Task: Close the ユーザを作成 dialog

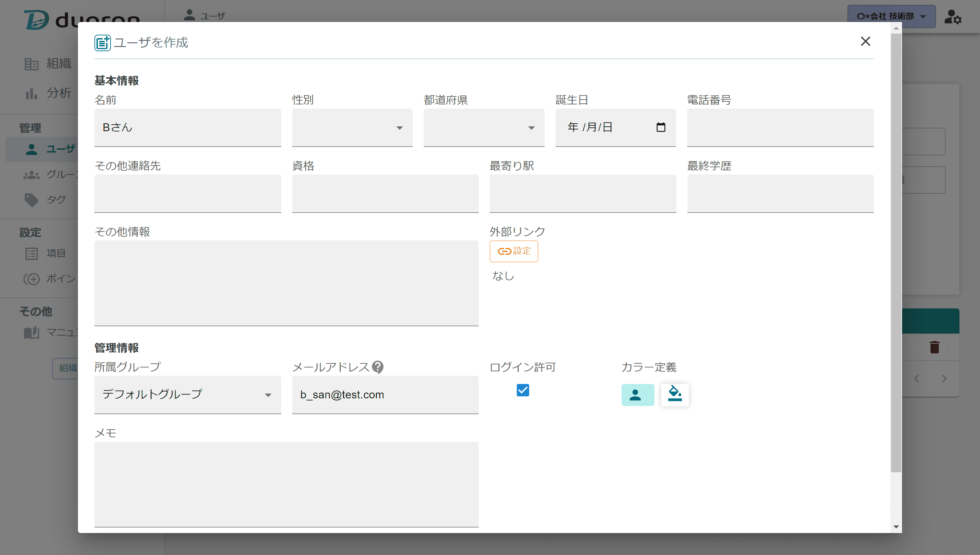Action: pyautogui.click(x=865, y=41)
